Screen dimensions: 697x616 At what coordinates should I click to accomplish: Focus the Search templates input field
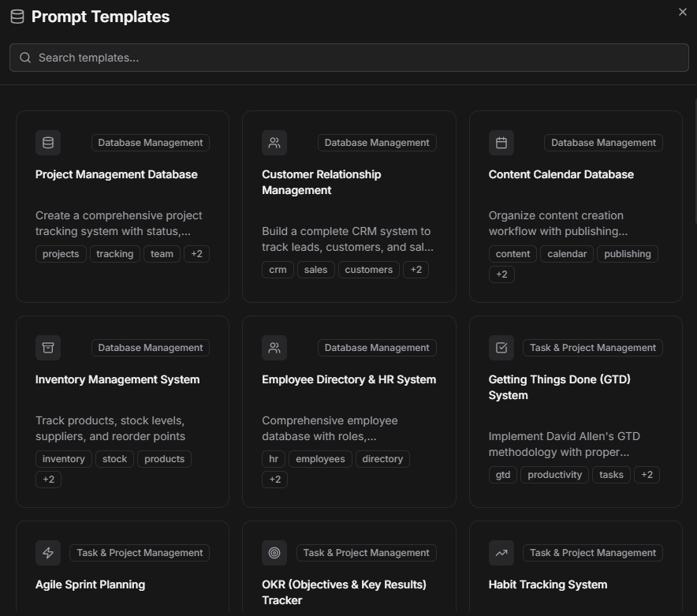pyautogui.click(x=349, y=58)
